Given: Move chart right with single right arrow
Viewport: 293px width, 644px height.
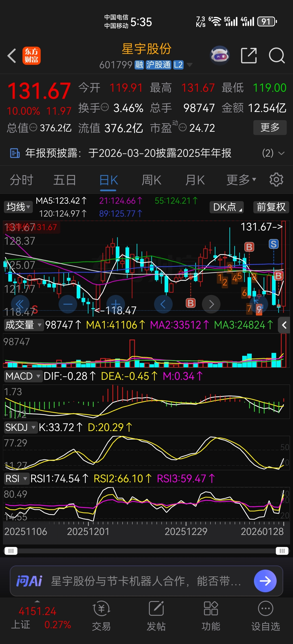Looking at the screenshot, I should coord(211,304).
